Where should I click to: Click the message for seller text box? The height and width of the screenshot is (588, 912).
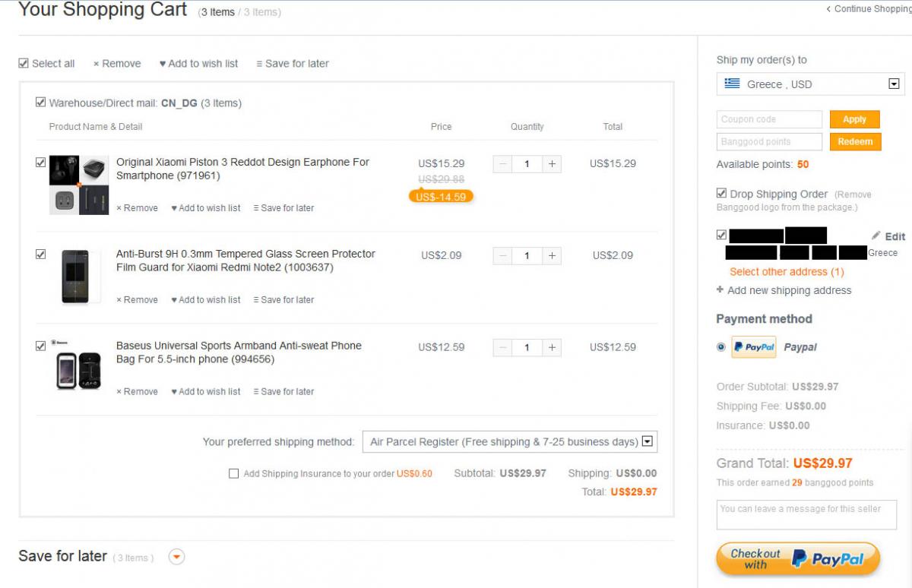(x=806, y=514)
